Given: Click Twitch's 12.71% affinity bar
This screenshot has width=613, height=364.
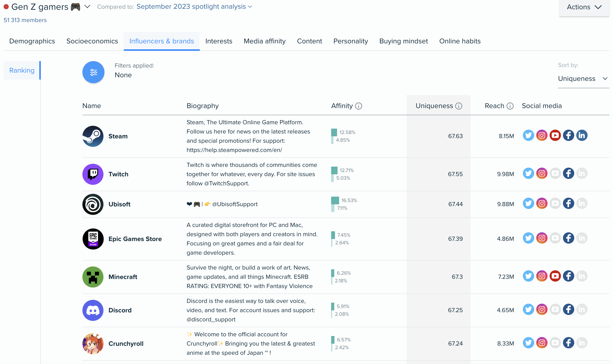Looking at the screenshot, I should 334,170.
